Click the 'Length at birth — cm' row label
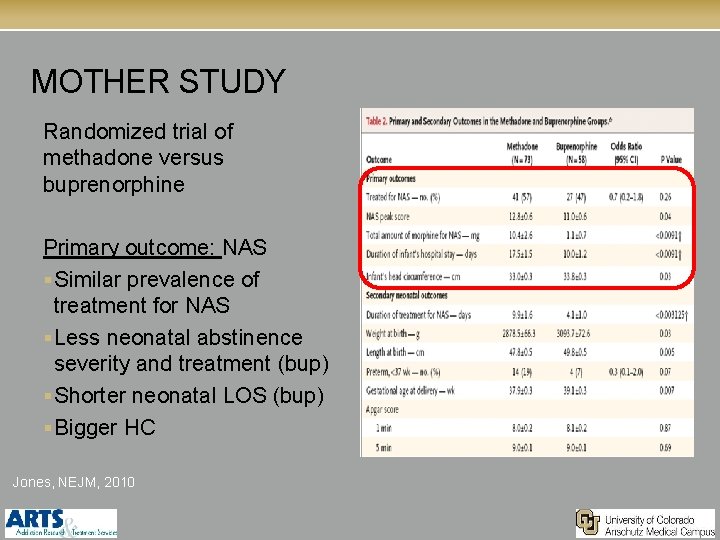Image resolution: width=720 pixels, height=540 pixels. (395, 353)
